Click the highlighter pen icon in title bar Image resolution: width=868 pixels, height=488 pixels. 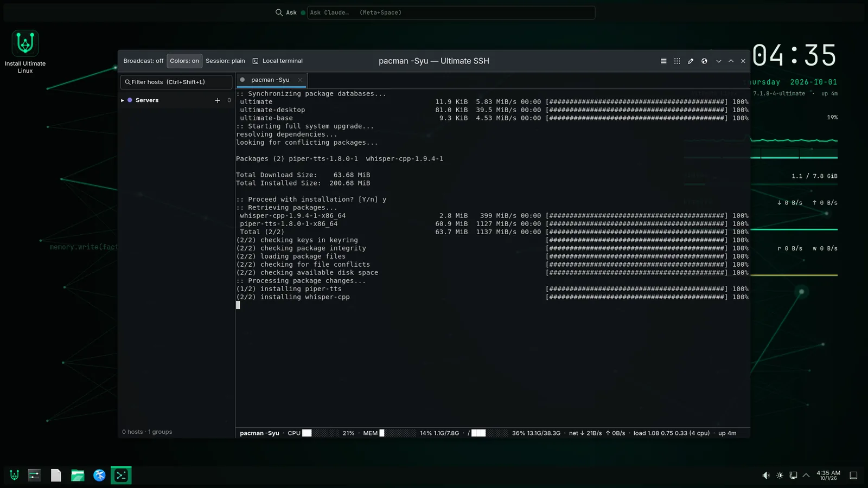(691, 61)
